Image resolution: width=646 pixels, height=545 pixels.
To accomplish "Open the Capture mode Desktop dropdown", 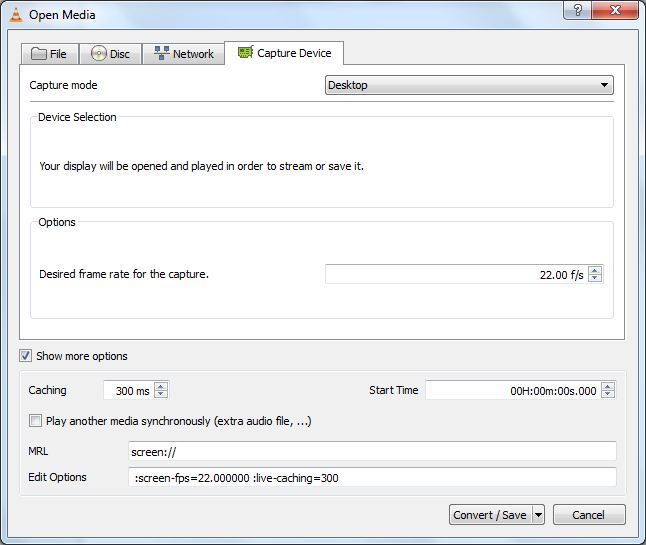I will 469,85.
